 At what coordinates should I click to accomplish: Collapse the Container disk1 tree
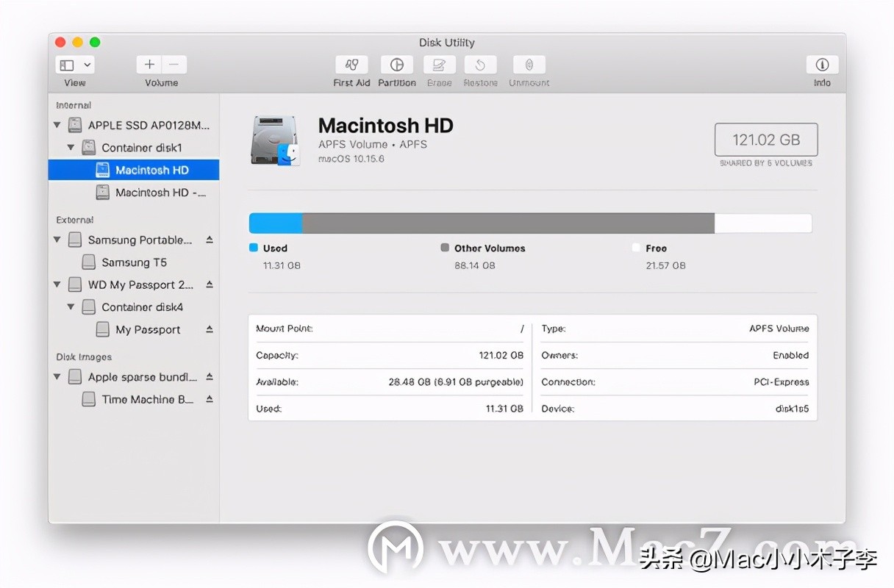71,147
